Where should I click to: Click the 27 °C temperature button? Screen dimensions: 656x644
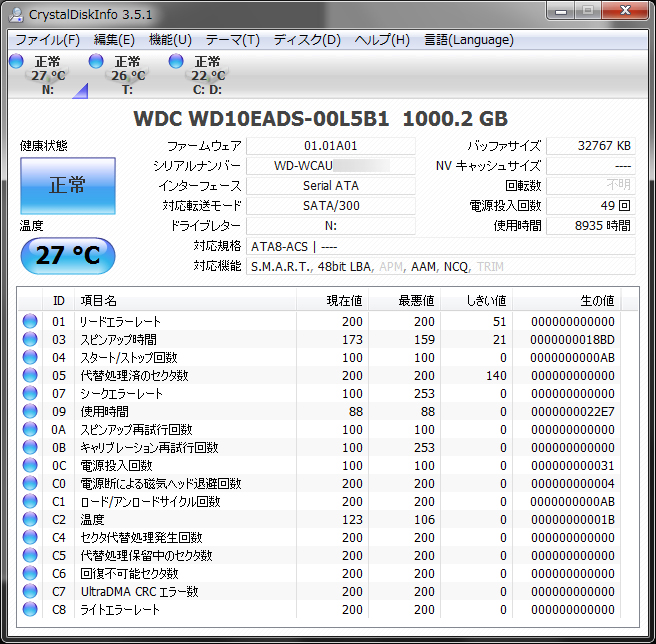[68, 256]
